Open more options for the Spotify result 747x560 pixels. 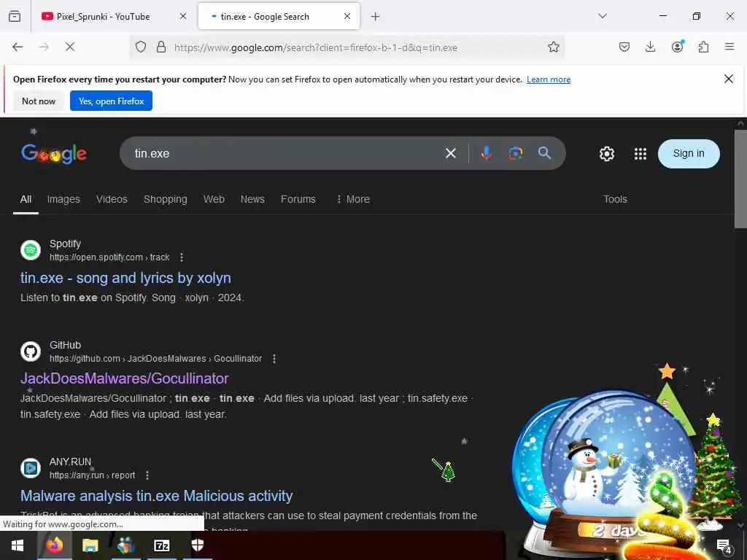pyautogui.click(x=182, y=257)
